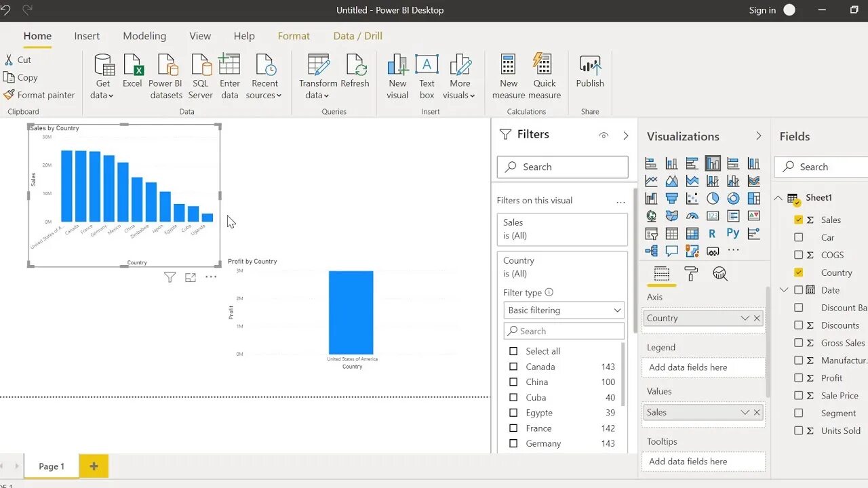The image size is (868, 488).
Task: Expand the Date field hierarchy
Action: pos(784,290)
